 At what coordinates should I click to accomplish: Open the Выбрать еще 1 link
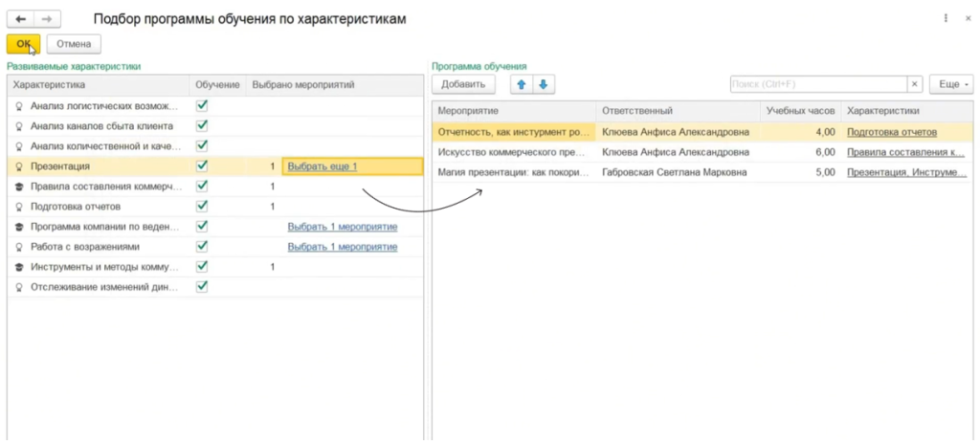point(323,166)
